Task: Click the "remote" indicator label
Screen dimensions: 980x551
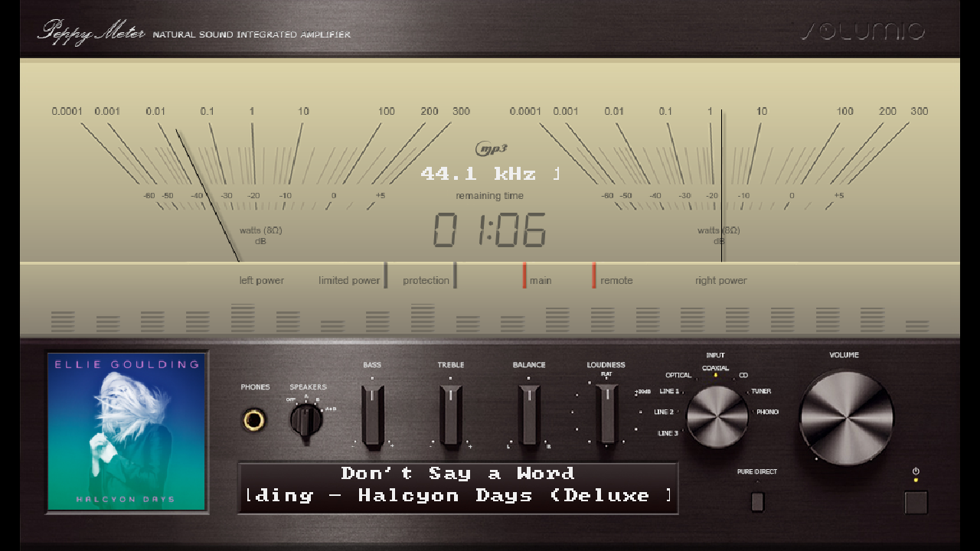Action: pyautogui.click(x=616, y=281)
